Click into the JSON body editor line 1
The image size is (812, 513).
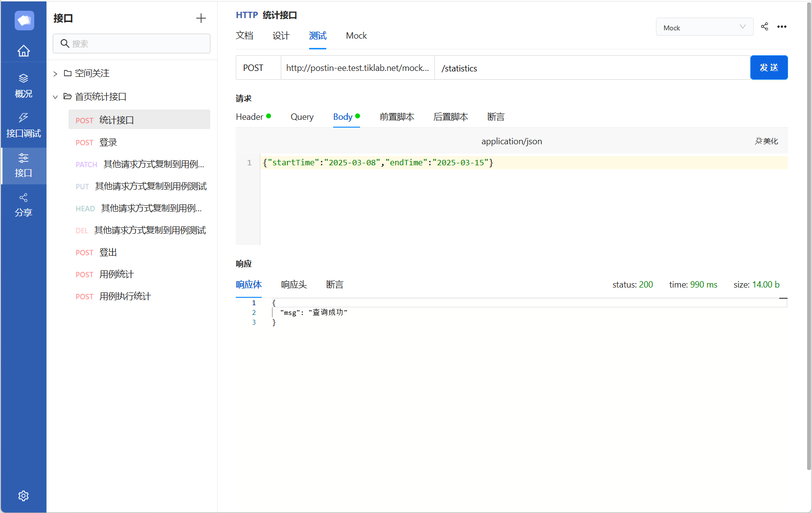(523, 163)
